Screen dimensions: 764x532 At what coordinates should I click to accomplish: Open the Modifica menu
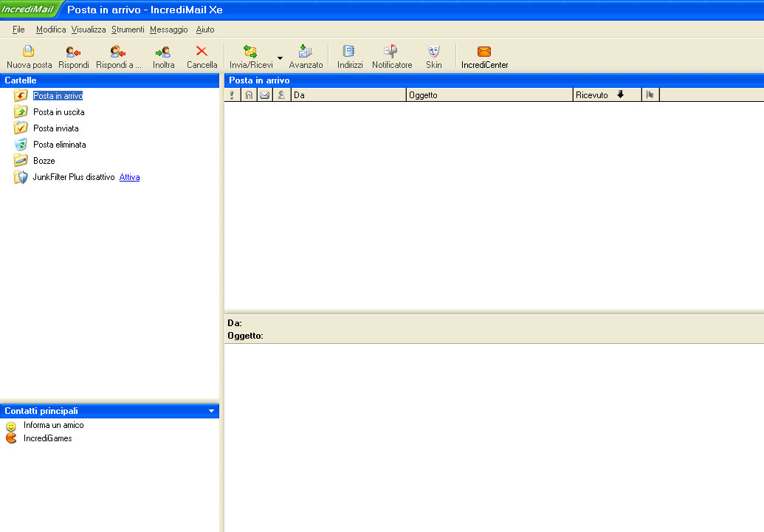point(51,30)
